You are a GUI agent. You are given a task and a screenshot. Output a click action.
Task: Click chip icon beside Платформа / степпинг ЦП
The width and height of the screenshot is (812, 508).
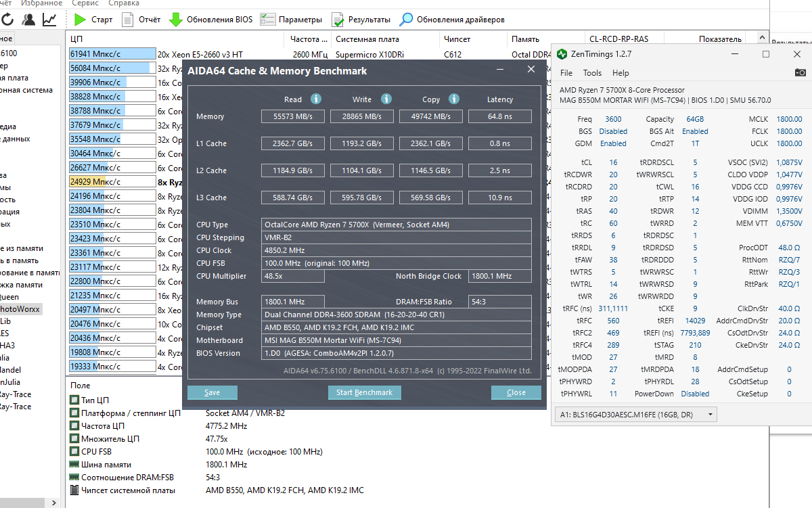coord(74,413)
